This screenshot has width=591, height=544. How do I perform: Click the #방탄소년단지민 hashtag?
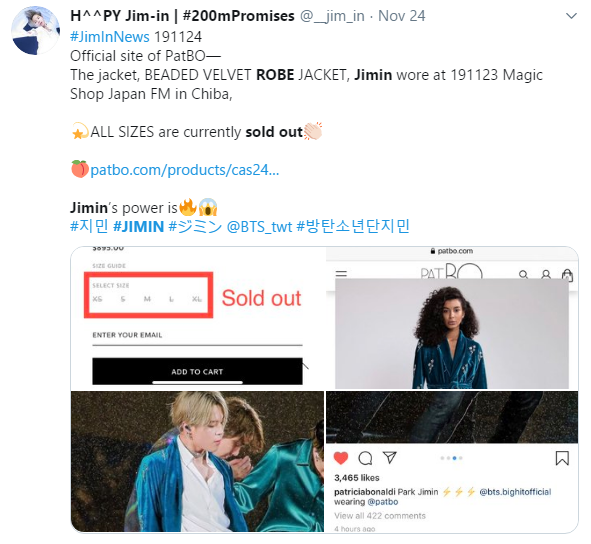point(353,226)
